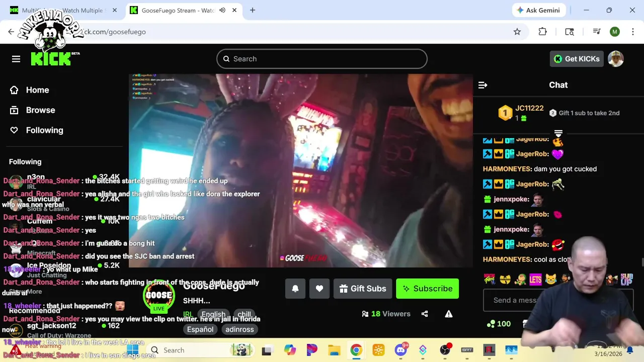The width and height of the screenshot is (644, 362).
Task: Click the Get KICKs button
Action: (577, 59)
